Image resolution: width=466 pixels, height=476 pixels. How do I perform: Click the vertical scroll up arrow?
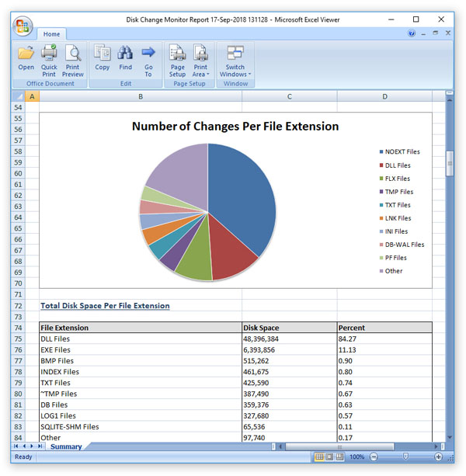[450, 99]
